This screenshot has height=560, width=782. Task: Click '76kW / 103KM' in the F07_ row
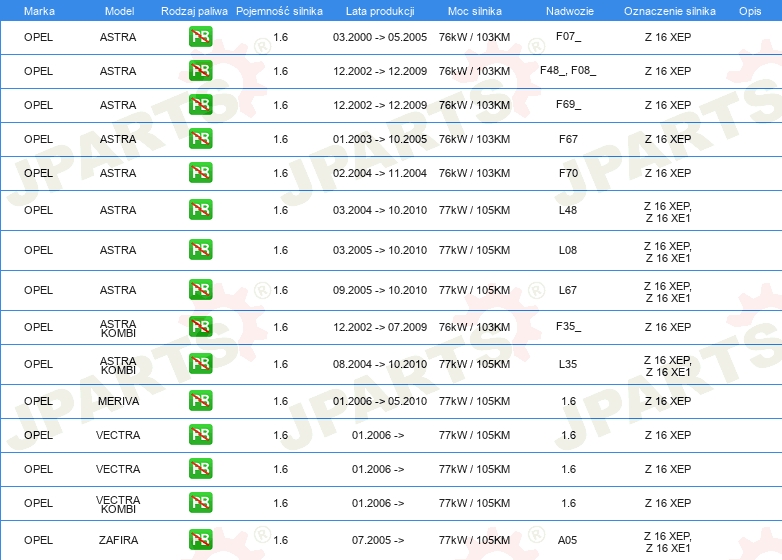[474, 37]
